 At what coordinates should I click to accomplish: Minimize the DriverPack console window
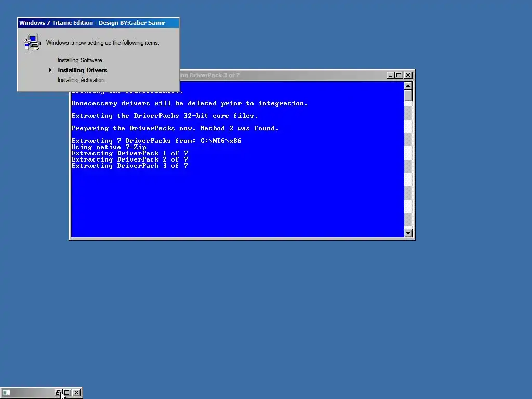(390, 75)
